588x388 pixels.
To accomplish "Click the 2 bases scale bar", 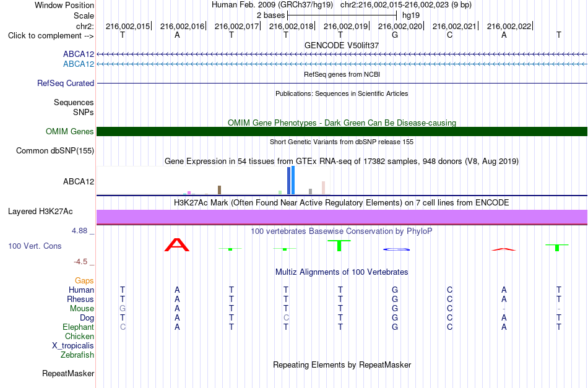I will [x=342, y=15].
